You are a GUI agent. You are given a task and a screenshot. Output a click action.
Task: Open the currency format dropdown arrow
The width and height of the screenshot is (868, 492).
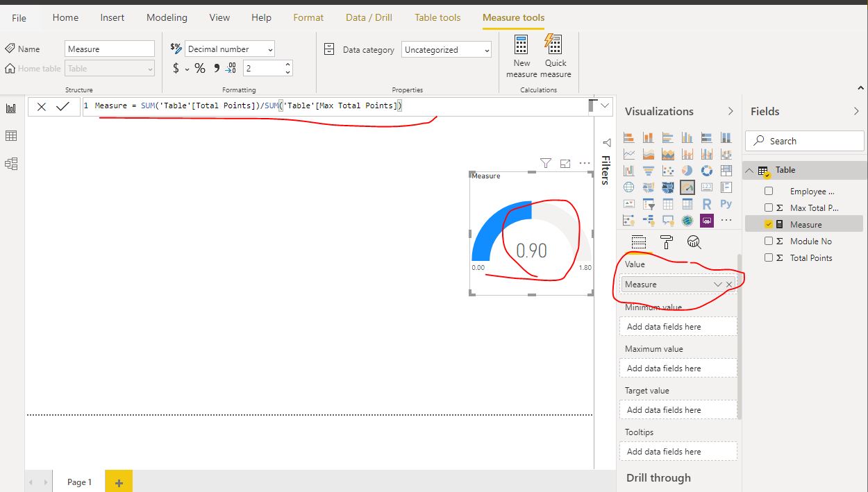(x=187, y=69)
